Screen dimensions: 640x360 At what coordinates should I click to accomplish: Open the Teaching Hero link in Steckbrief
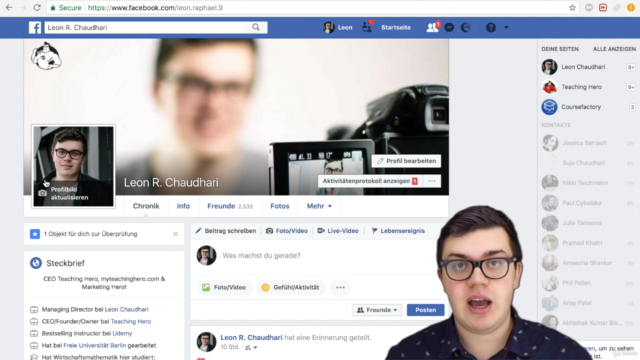(131, 321)
